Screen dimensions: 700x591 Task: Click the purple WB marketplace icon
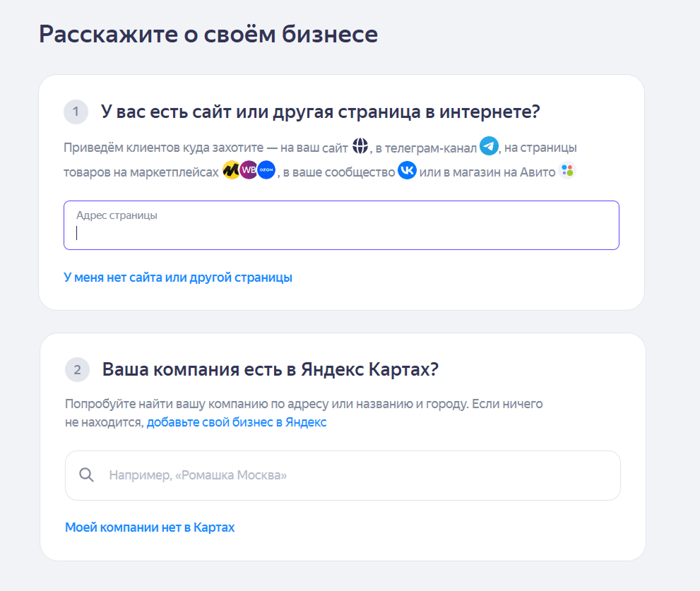click(x=249, y=171)
